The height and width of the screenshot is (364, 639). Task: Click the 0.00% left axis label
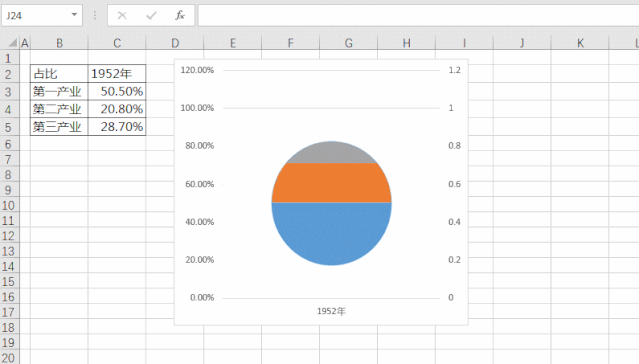[202, 298]
